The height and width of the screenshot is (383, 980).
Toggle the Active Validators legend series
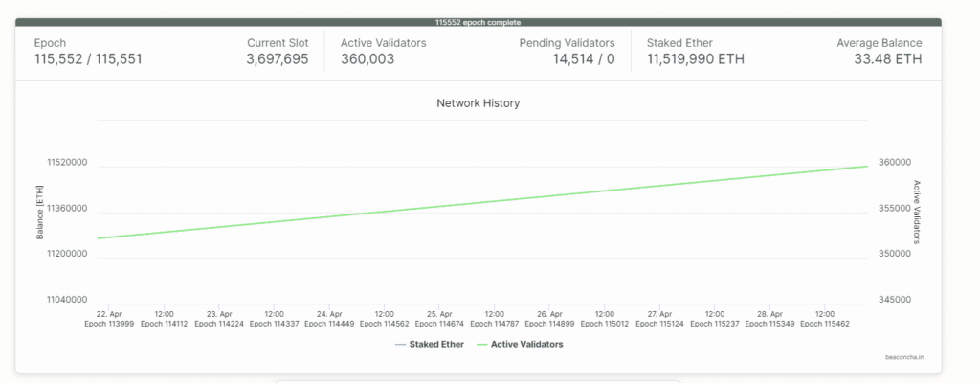[x=520, y=344]
